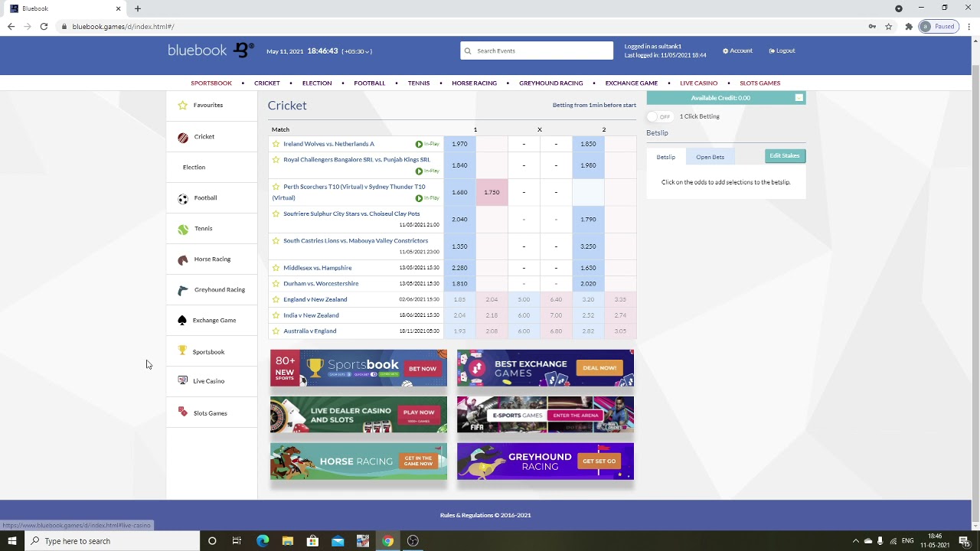Open the Best Exchange Games banner
This screenshot has width=980, height=551.
pyautogui.click(x=545, y=368)
